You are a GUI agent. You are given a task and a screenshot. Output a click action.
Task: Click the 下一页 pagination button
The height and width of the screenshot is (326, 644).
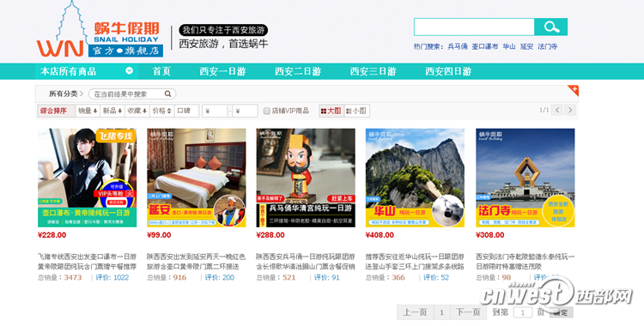tap(468, 312)
